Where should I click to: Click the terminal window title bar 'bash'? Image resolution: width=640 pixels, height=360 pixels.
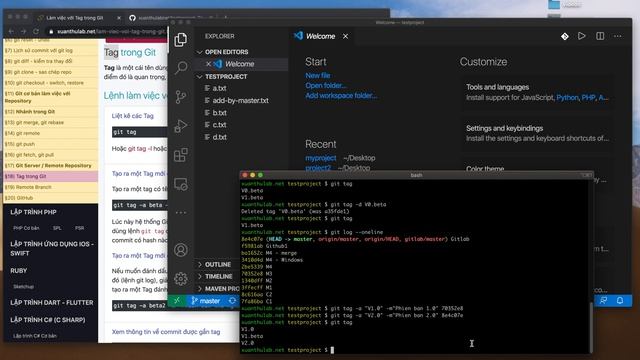pos(416,175)
